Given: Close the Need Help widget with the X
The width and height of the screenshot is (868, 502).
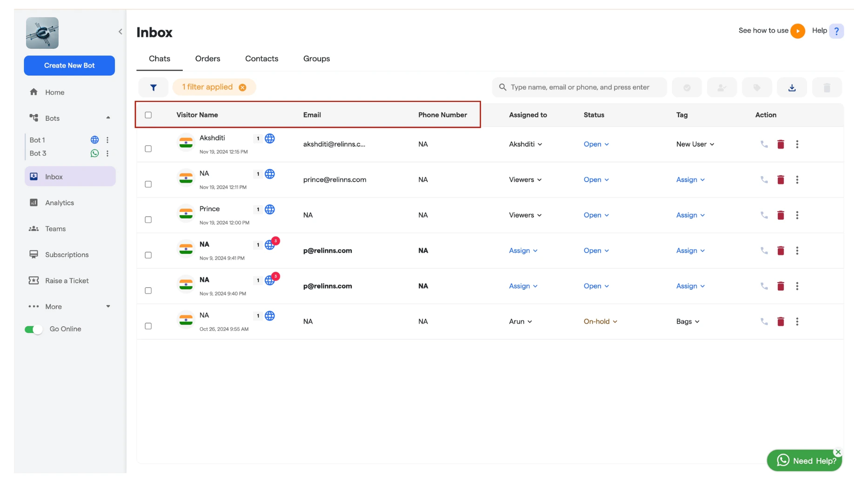Looking at the screenshot, I should [x=838, y=452].
